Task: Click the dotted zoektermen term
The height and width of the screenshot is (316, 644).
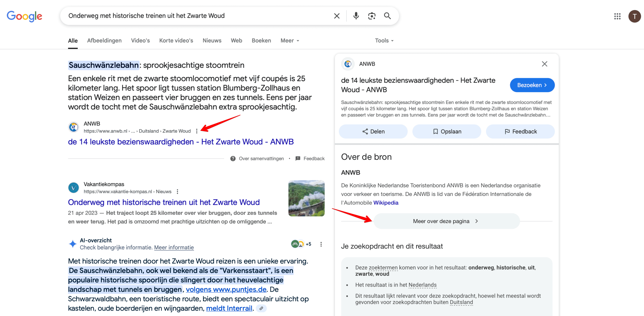Action: click(x=383, y=268)
